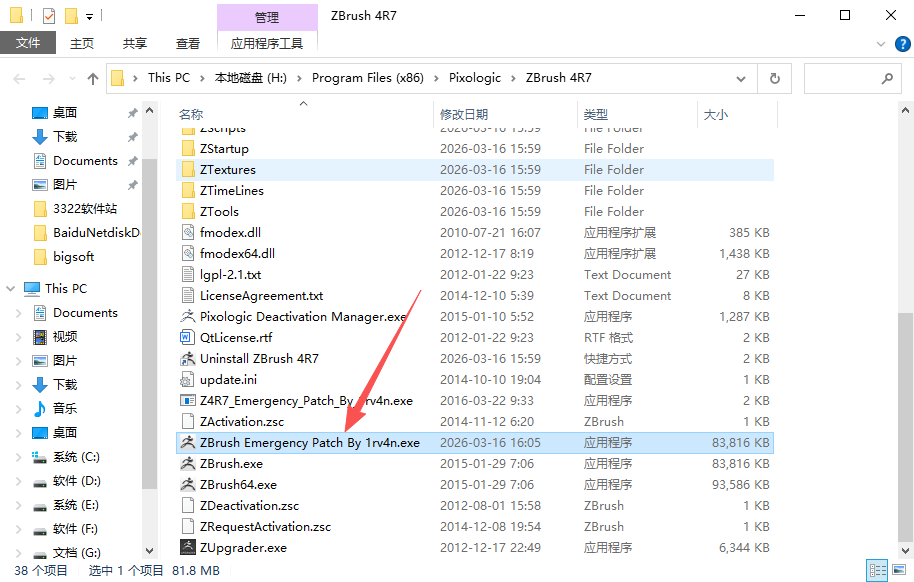This screenshot has width=914, height=582.
Task: Expand the 软件 (D:) drive node
Action: click(x=18, y=481)
